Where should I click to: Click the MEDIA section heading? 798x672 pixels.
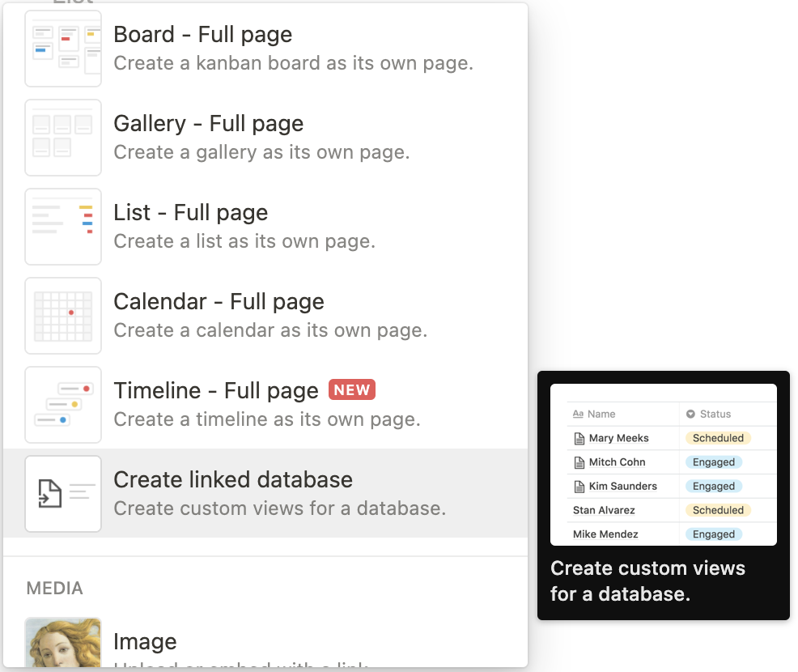pos(54,588)
